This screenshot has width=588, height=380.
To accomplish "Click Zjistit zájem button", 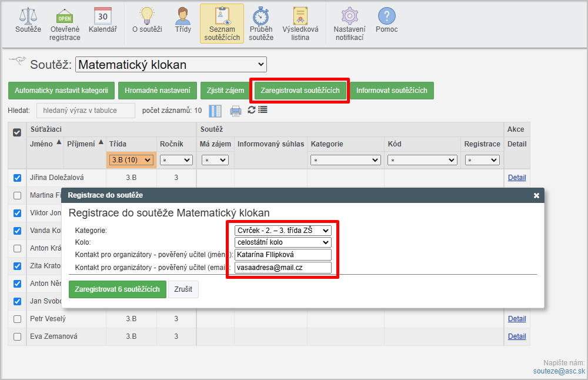I will pos(225,91).
